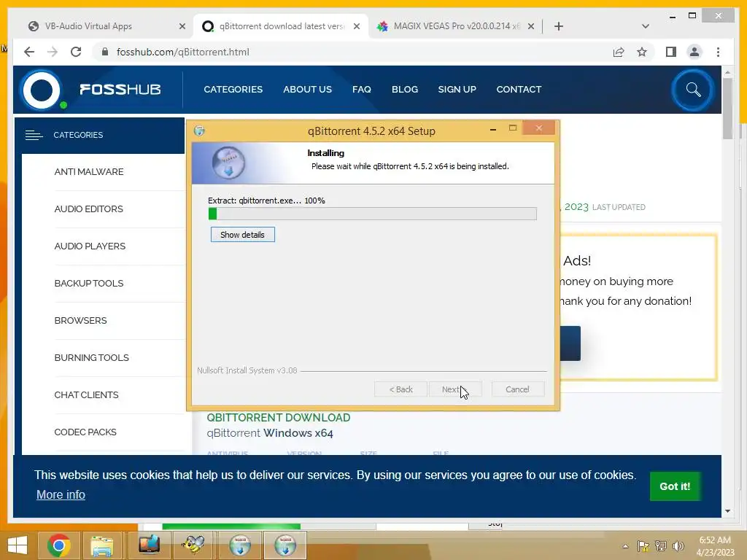Open CONTACT page
This screenshot has width=747, height=560.
[x=519, y=90]
